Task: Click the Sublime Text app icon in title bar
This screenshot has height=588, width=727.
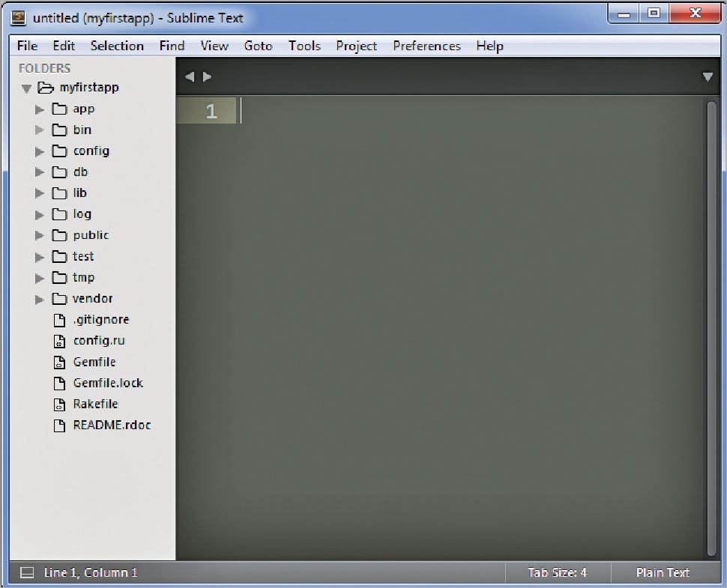Action: click(19, 18)
